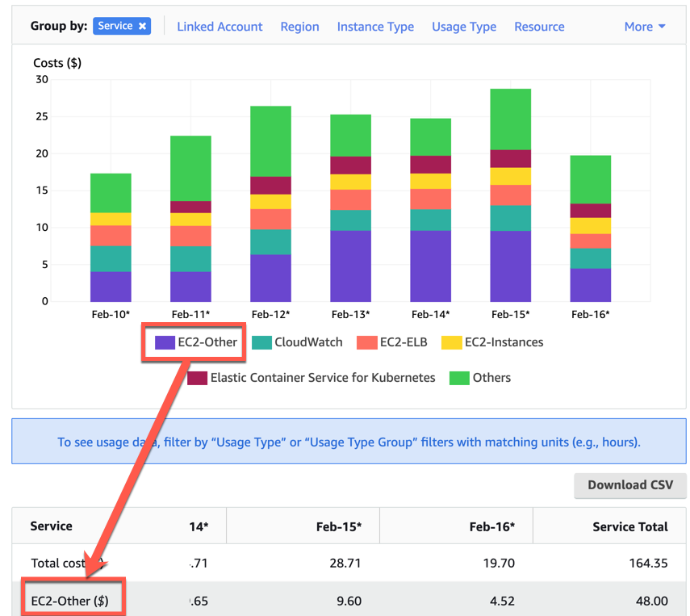690x616 pixels.
Task: Open the More group-by dropdown
Action: [x=645, y=27]
